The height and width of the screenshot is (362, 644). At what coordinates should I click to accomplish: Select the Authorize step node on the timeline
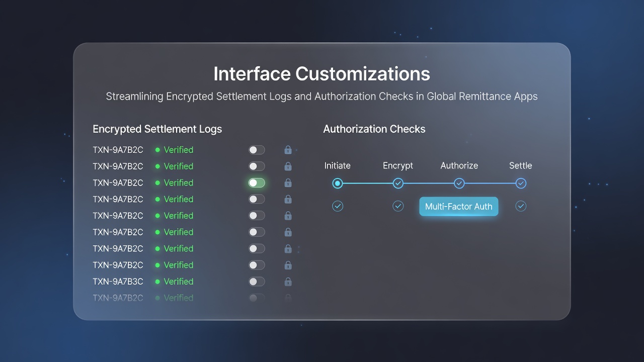coord(459,183)
